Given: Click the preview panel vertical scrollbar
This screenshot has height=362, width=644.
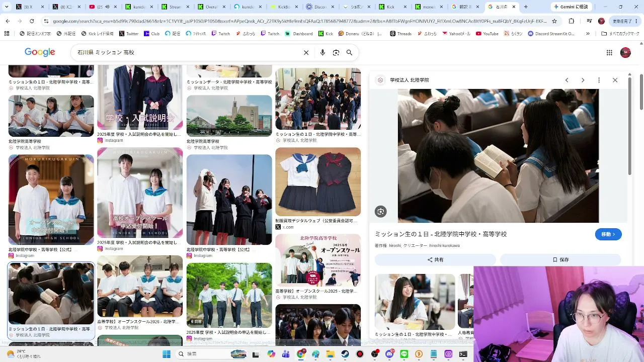Looking at the screenshot, I should pos(629,126).
